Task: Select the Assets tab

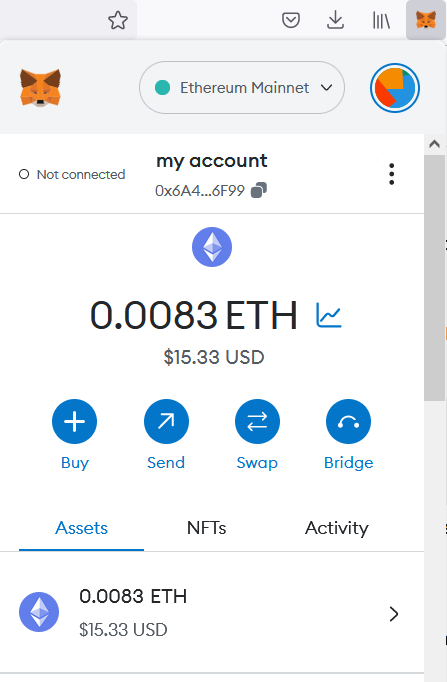Action: click(81, 528)
